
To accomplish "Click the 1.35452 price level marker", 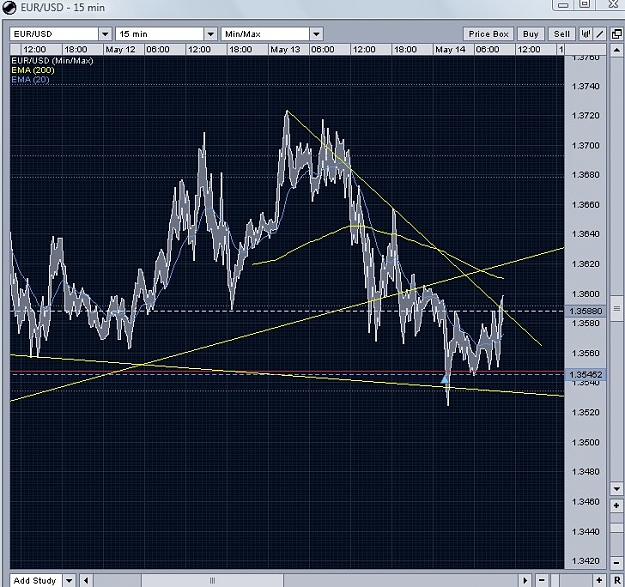I will coord(586,375).
